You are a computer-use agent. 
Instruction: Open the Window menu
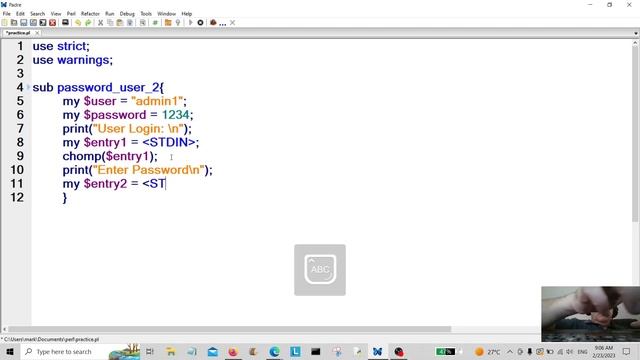(167, 13)
